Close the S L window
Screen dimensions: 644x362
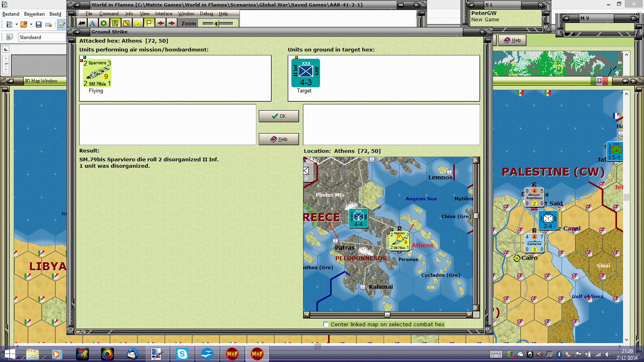pyautogui.click(x=541, y=5)
